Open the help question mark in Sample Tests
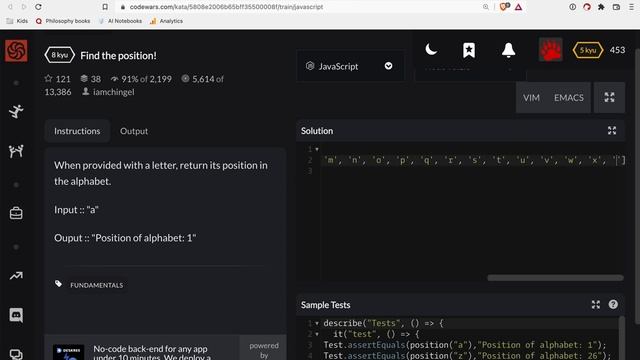Image resolution: width=640 pixels, height=360 pixels. [613, 304]
